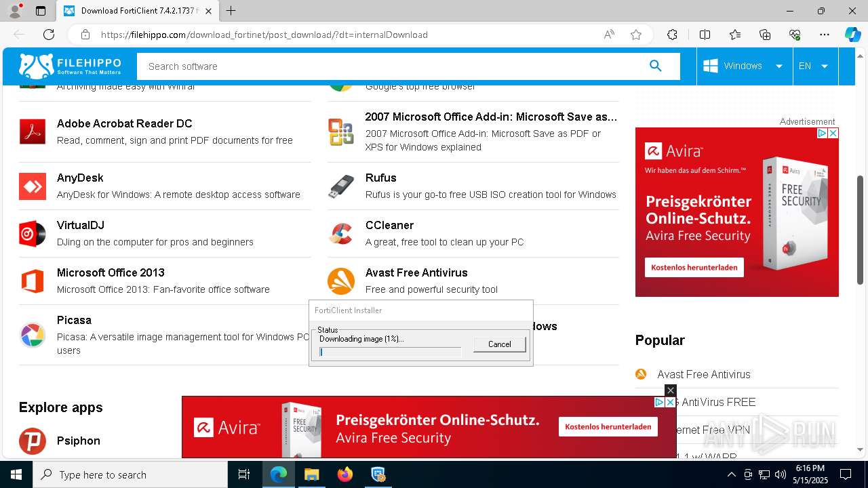This screenshot has height=488, width=868.
Task: Open Avast Free Antivirus in Popular list
Action: coord(704,374)
